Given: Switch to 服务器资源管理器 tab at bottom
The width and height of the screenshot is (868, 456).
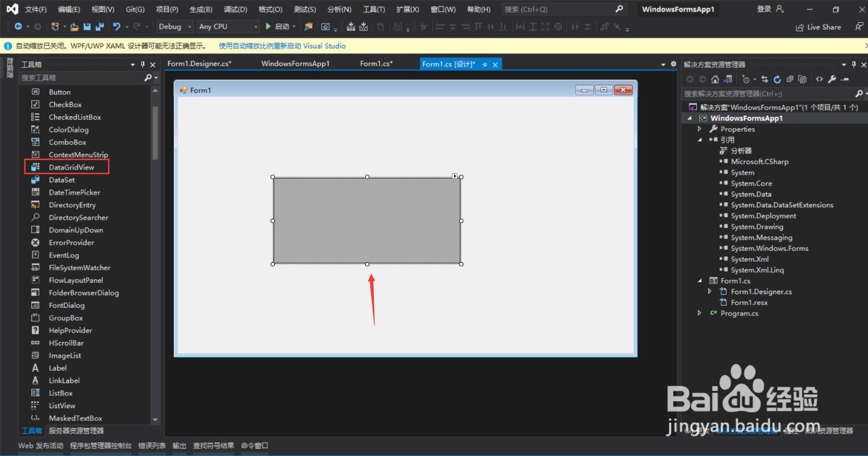Looking at the screenshot, I should click(x=76, y=430).
